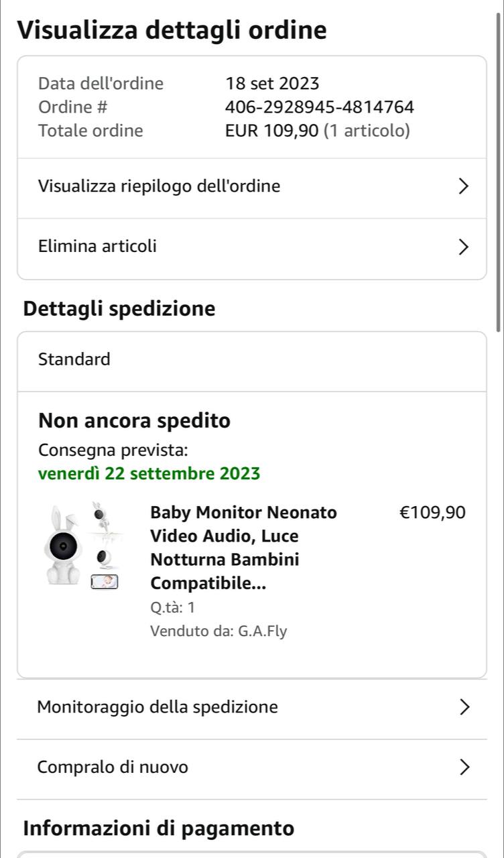Click the Non ancora spedito status heading
The height and width of the screenshot is (858, 504).
point(134,421)
